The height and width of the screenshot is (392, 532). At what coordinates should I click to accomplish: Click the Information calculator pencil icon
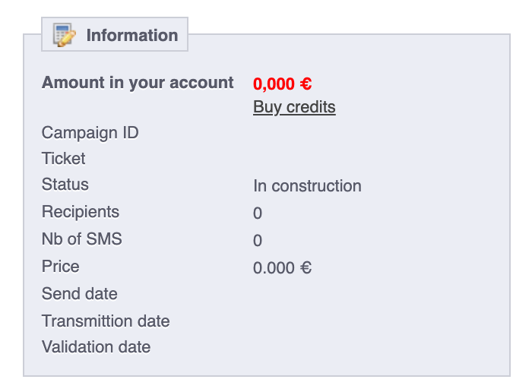coord(64,35)
